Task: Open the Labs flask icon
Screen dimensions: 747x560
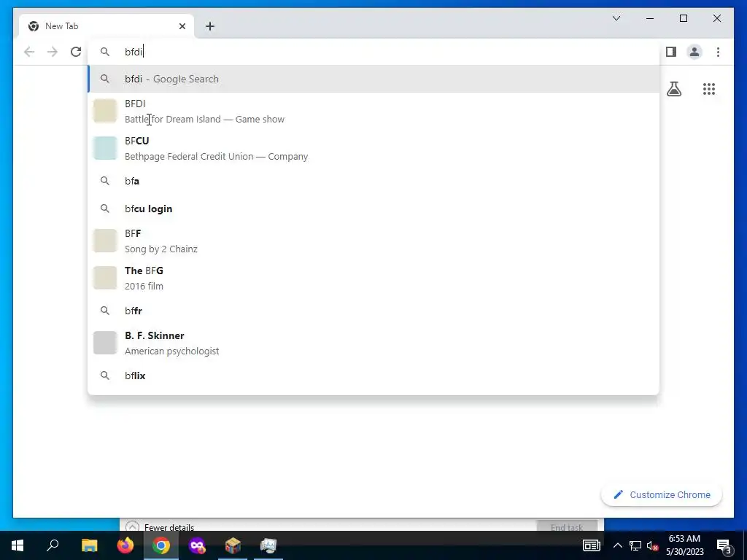Action: 673,89
